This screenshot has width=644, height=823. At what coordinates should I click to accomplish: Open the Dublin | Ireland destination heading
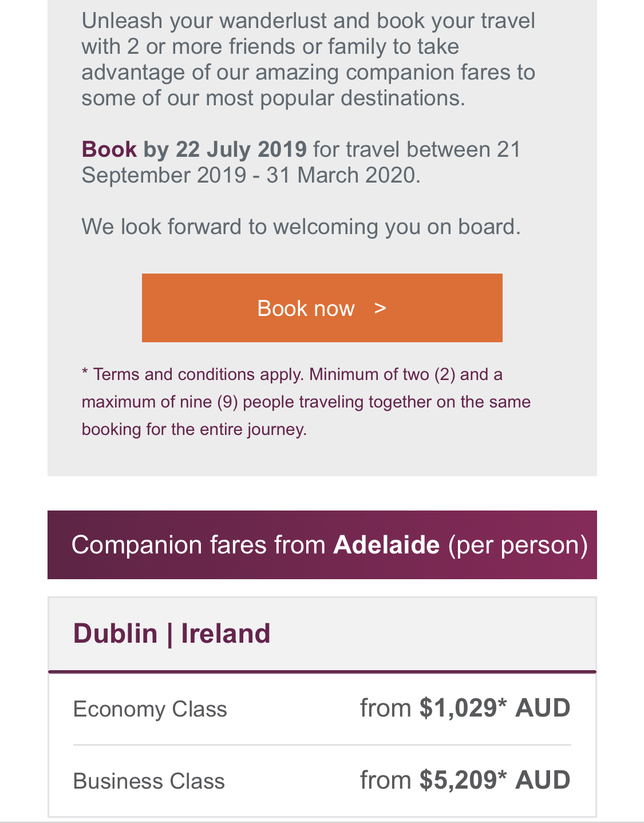[172, 634]
